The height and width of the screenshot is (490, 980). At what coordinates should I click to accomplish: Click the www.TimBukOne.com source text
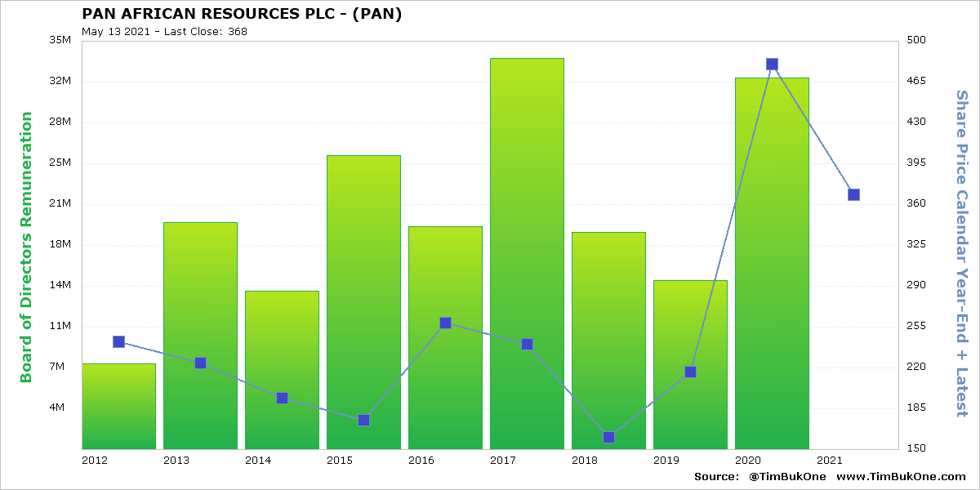pos(900,476)
